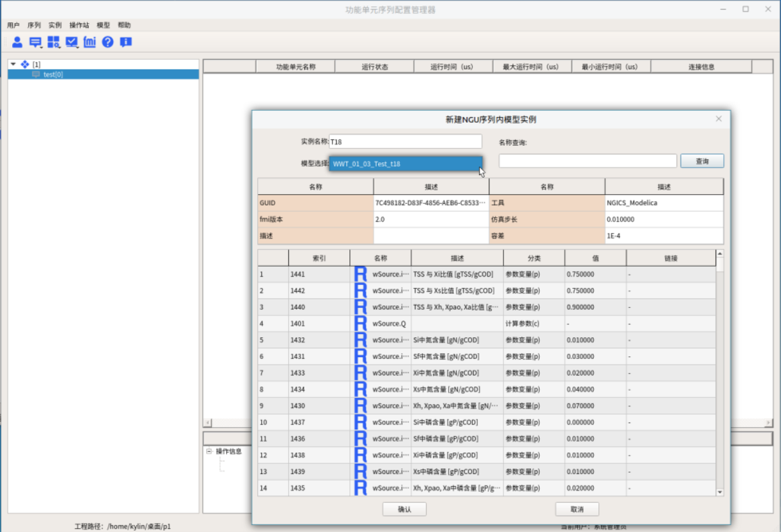
Task: Click the R icon in row index 1430
Action: pyautogui.click(x=360, y=406)
